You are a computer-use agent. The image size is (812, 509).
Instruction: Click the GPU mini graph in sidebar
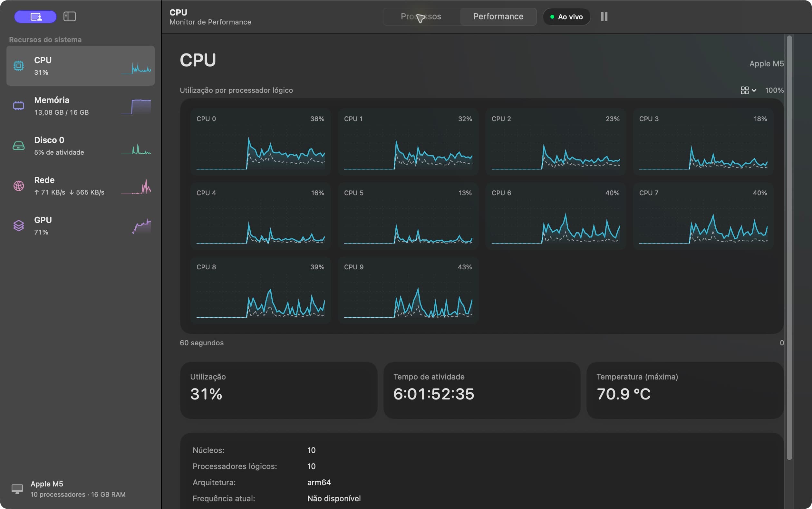coord(141,226)
